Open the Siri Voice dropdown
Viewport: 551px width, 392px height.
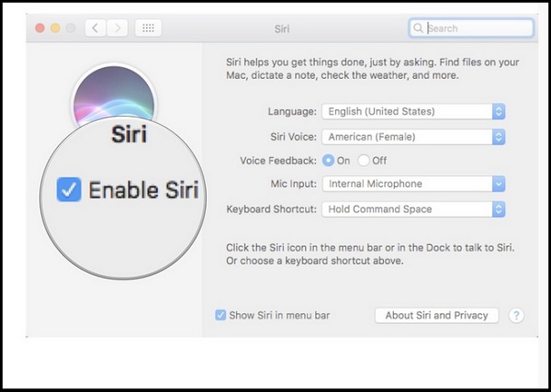pos(413,137)
